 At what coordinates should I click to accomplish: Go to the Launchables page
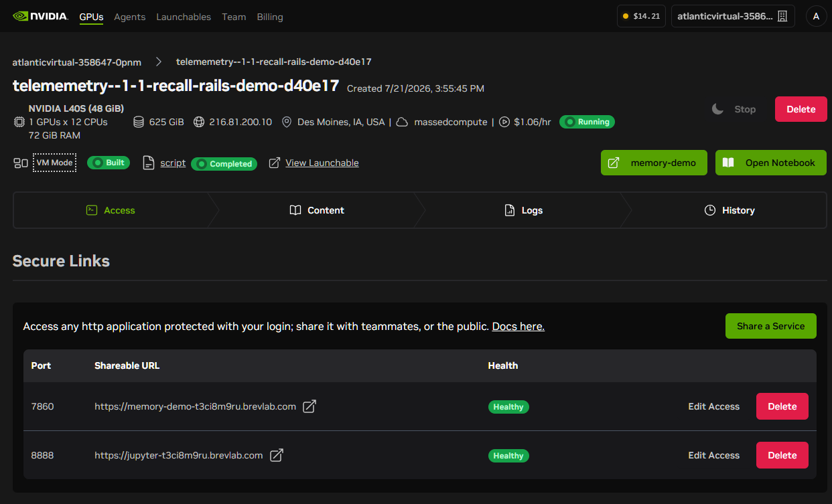pyautogui.click(x=184, y=17)
